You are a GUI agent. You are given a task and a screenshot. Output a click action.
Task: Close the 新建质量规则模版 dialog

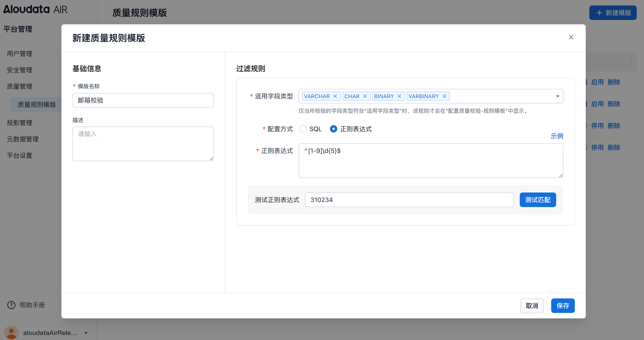click(x=571, y=37)
